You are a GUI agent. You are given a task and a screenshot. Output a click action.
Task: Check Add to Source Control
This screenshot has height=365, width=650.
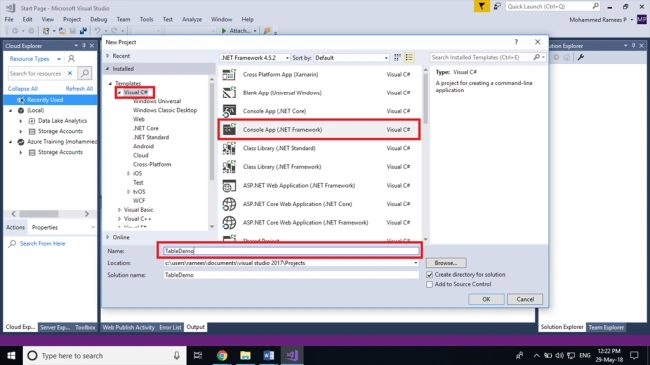pyautogui.click(x=429, y=285)
